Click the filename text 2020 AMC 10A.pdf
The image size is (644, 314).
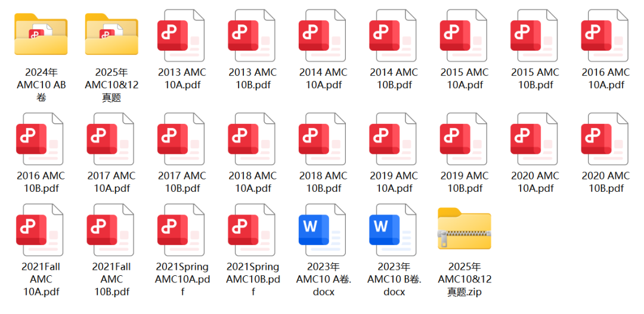pos(535,182)
